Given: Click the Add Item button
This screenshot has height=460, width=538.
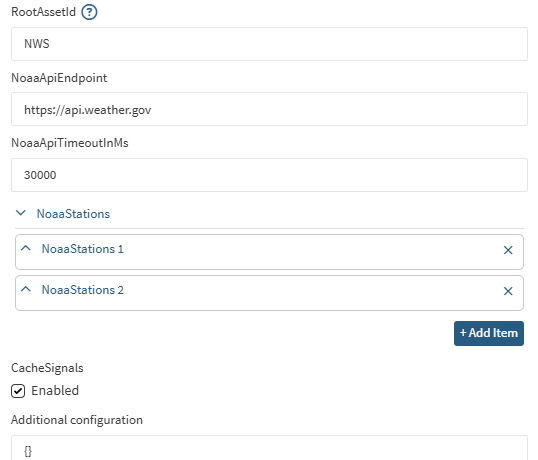Looking at the screenshot, I should (x=489, y=333).
